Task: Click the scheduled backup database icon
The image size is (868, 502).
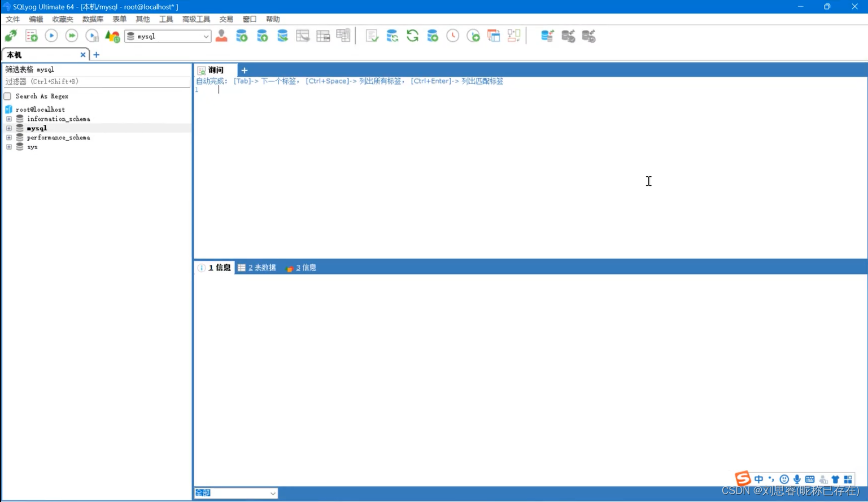Action: (x=433, y=36)
